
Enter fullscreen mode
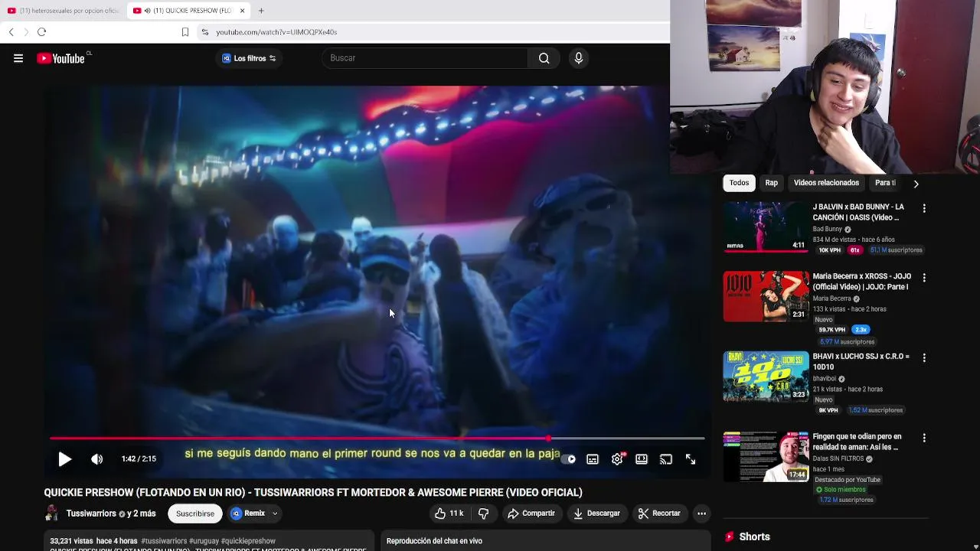click(691, 459)
